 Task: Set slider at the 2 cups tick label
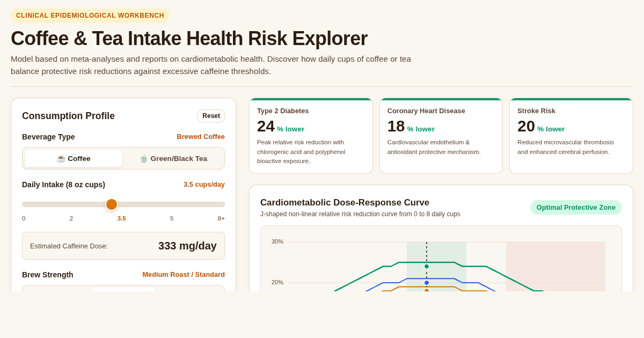71,218
